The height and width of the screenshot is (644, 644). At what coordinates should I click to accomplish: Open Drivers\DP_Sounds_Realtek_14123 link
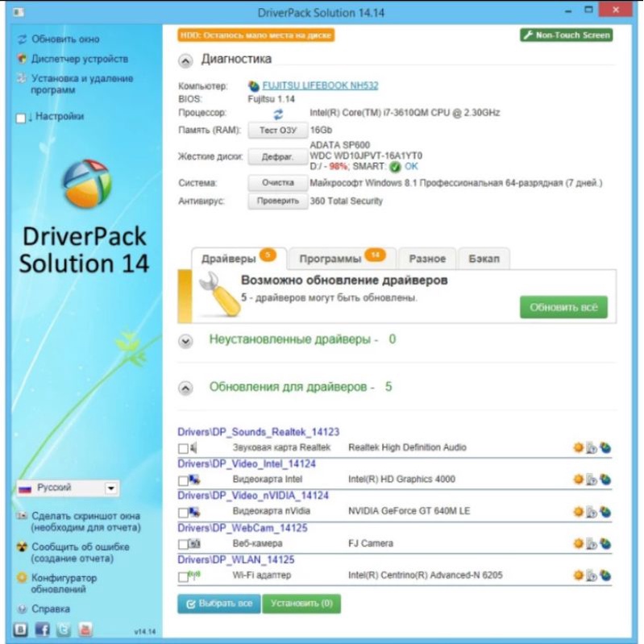(x=259, y=432)
